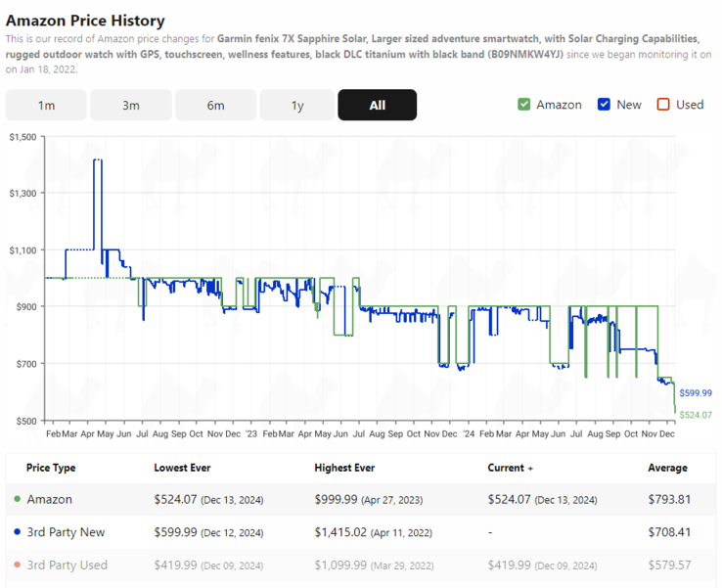Click the blue $599.99 chart end label
This screenshot has height=588, width=722.
(696, 392)
